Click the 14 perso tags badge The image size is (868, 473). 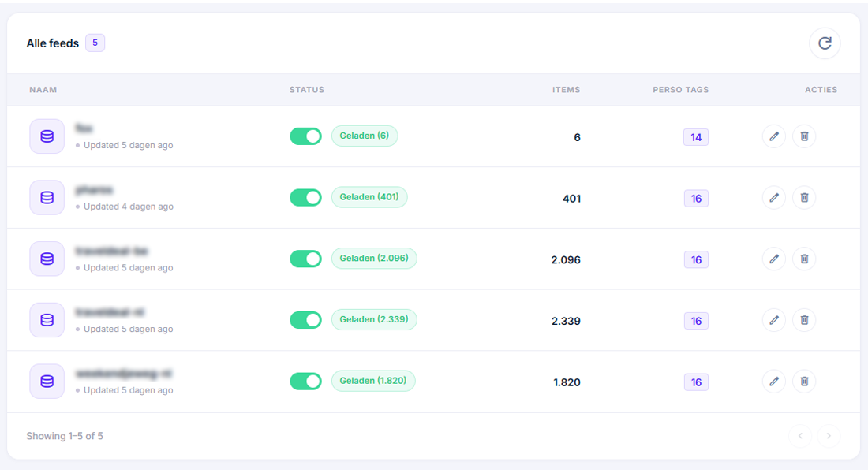pos(696,137)
